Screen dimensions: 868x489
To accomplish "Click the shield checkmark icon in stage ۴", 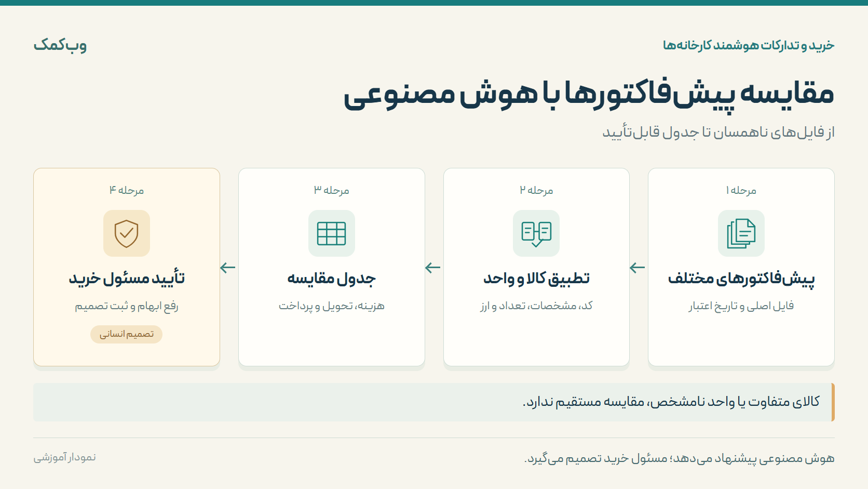I will [x=126, y=233].
